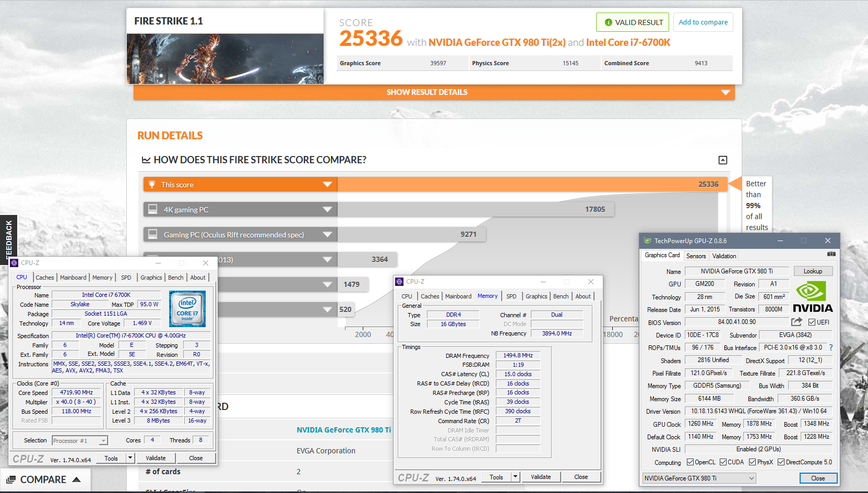This screenshot has height=493, width=868.
Task: Open SPD tab in CPU-Z Memory window
Action: click(x=512, y=296)
